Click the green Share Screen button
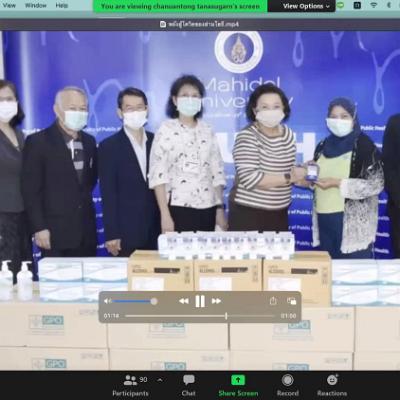 point(238,385)
